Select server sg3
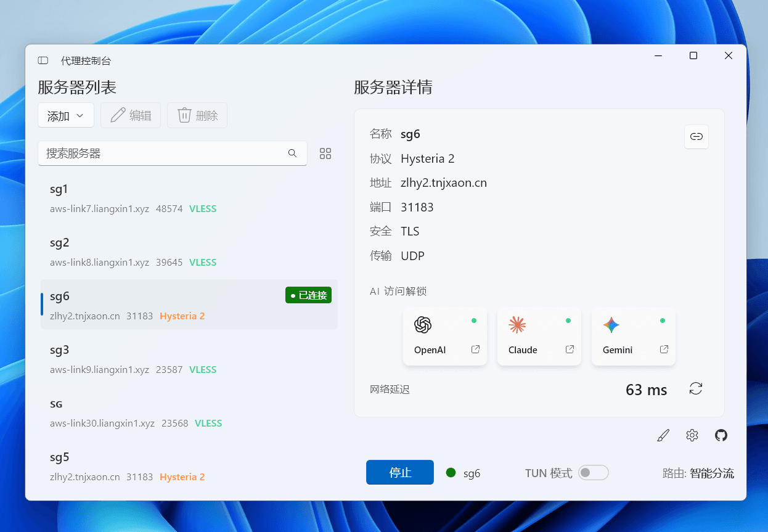Screen dimensions: 768x532 point(189,359)
